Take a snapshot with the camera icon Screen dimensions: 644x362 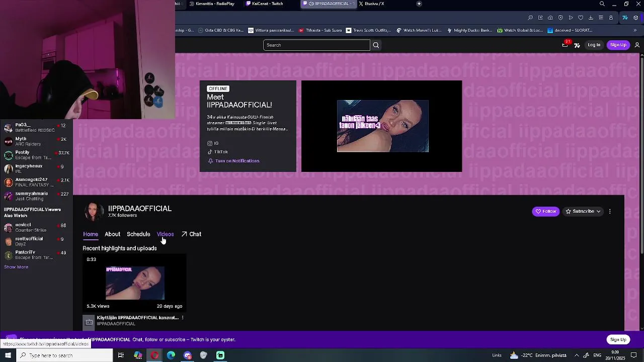coord(550,18)
